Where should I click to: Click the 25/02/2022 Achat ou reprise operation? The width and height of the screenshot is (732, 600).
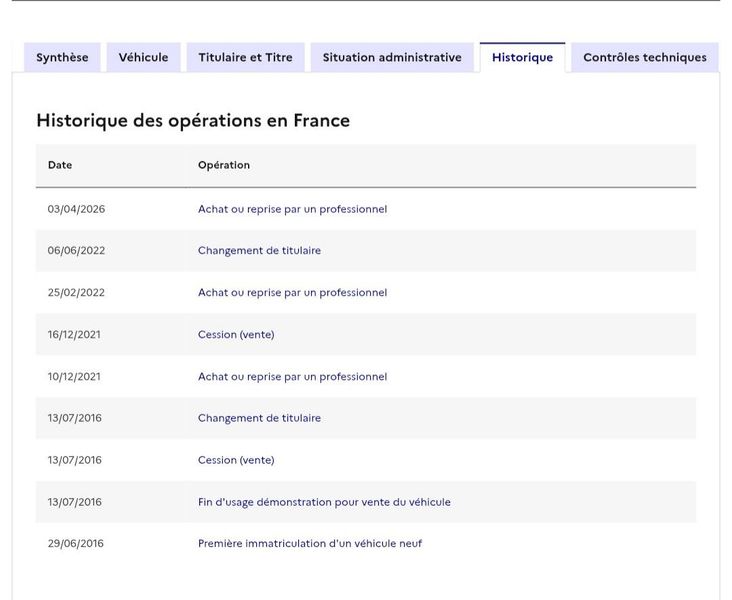pos(292,292)
